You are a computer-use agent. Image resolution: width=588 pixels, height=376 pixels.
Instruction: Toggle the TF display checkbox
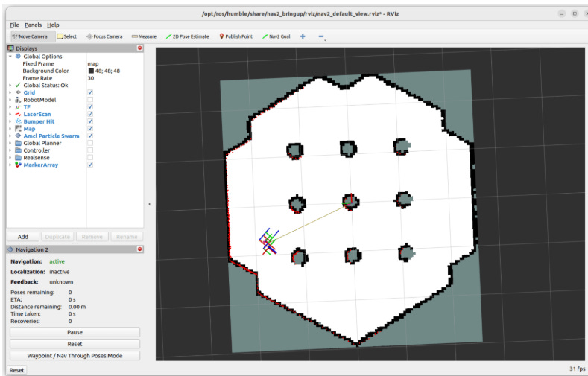(90, 106)
